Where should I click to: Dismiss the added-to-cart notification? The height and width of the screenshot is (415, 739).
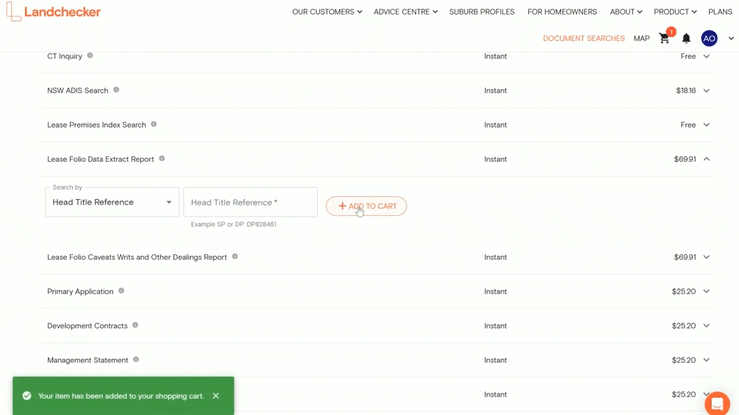pos(216,396)
